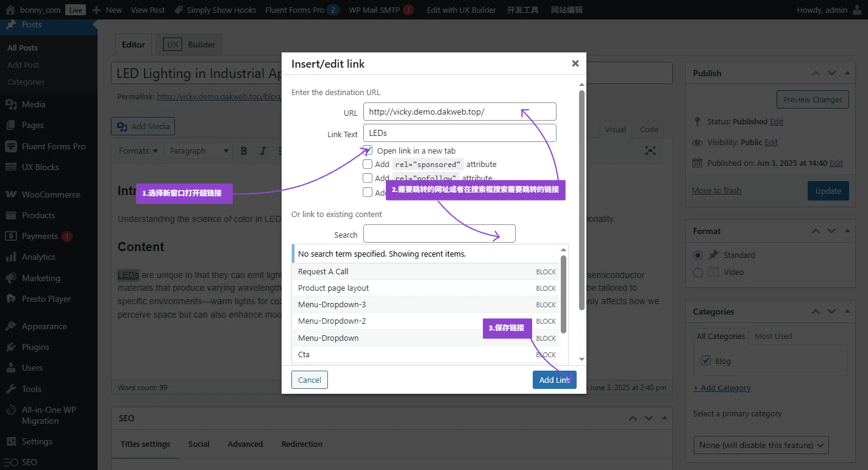The width and height of the screenshot is (868, 470).
Task: Uncheck Open link in a new tab
Action: click(368, 150)
